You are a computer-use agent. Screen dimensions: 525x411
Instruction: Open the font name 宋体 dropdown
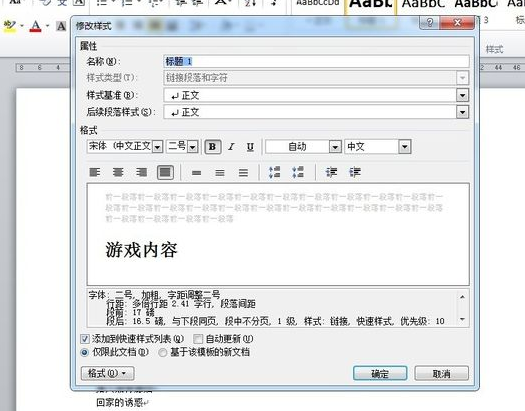click(x=157, y=147)
